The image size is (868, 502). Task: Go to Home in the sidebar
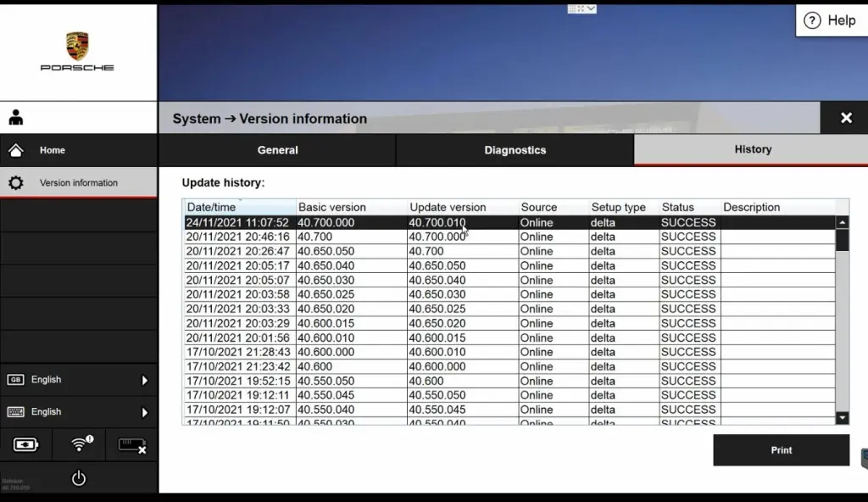52,150
